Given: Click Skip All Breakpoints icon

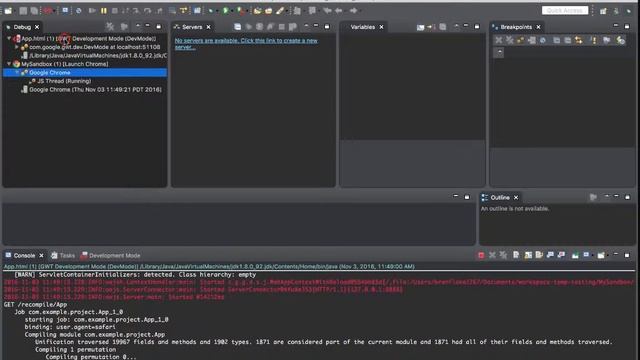Looking at the screenshot, I should click(x=543, y=40).
